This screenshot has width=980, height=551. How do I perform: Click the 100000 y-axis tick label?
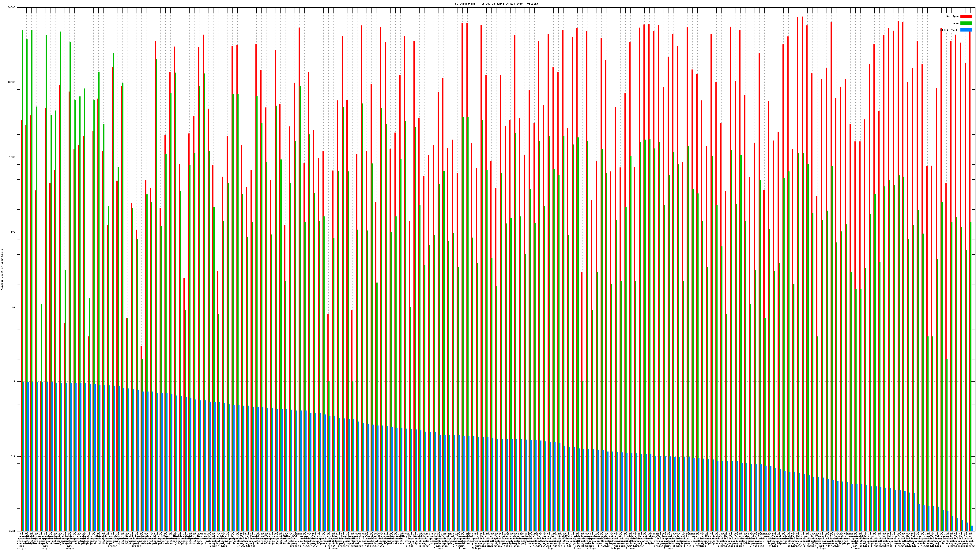pyautogui.click(x=11, y=8)
